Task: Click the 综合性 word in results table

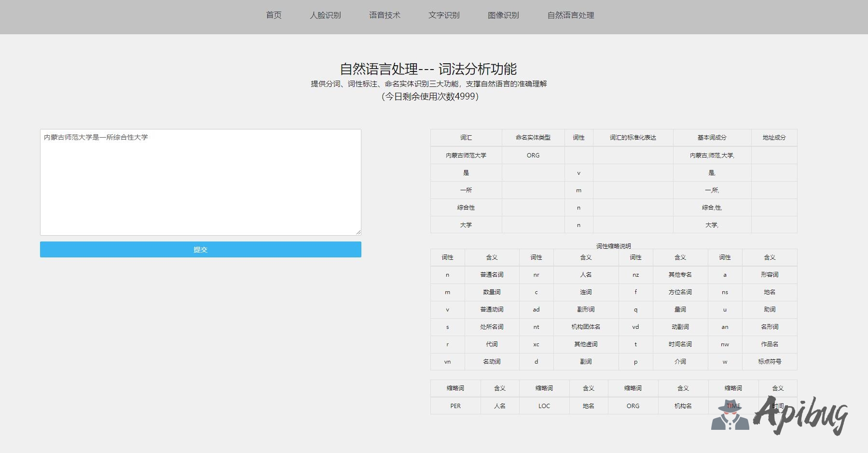Action: pos(466,208)
